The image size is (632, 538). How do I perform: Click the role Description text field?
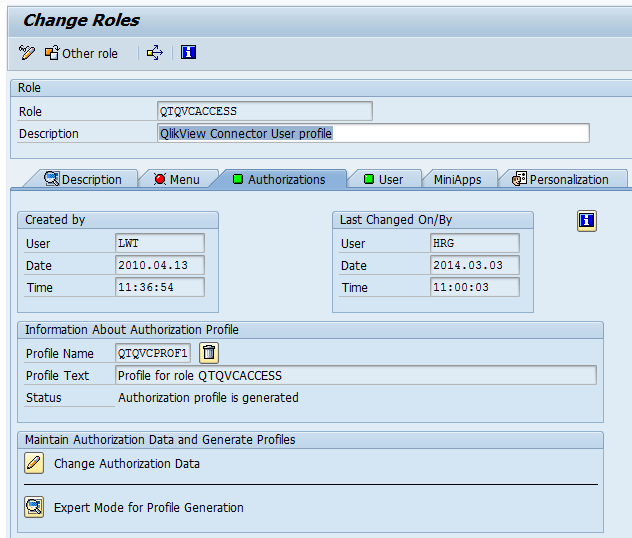[x=372, y=133]
